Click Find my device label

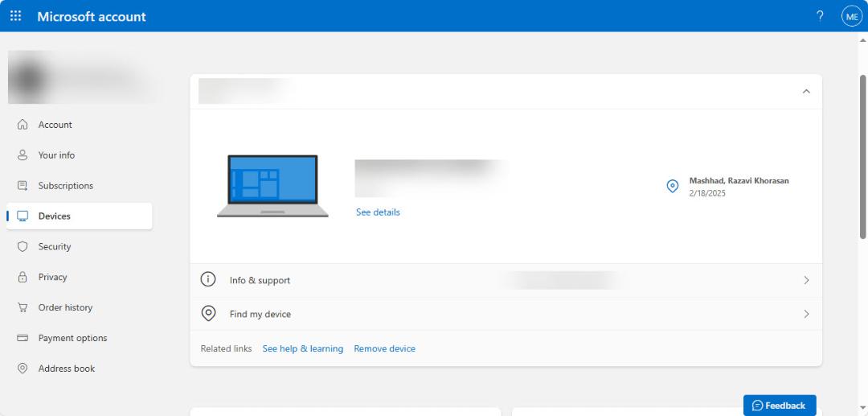tap(260, 314)
